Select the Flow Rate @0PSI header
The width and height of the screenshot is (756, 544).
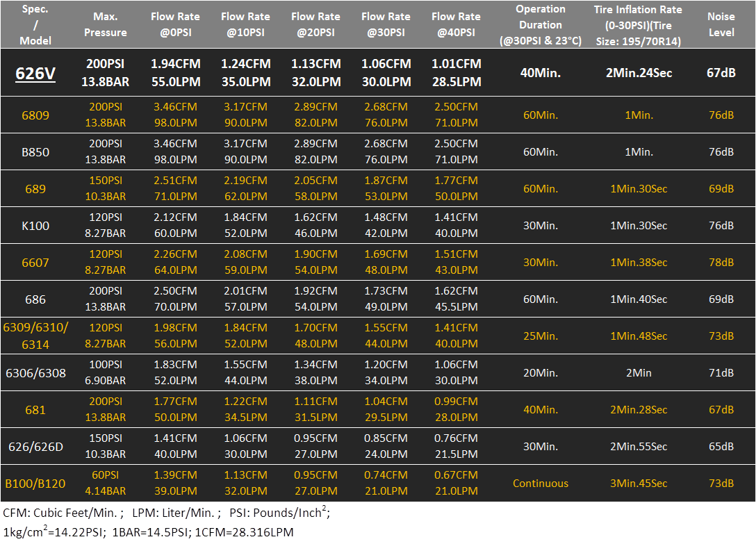176,24
